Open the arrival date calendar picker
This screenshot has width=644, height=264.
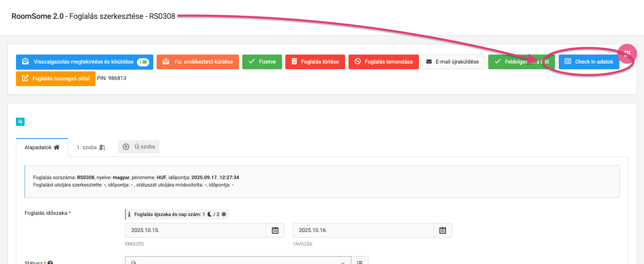[275, 230]
